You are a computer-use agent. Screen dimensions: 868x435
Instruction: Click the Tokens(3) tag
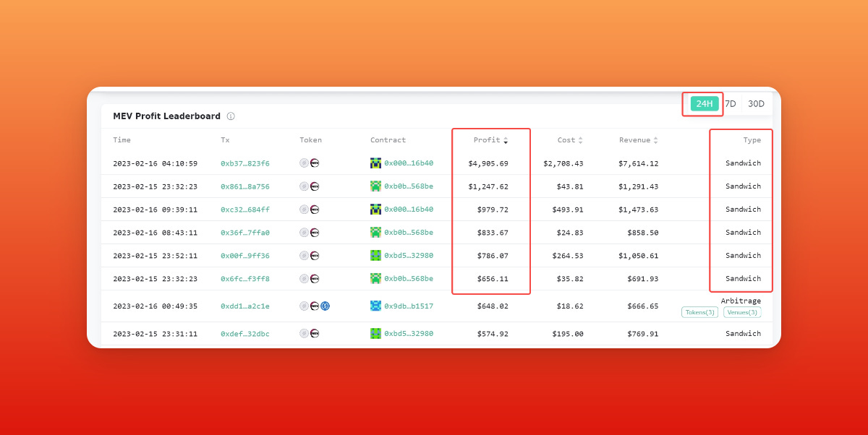pos(699,312)
